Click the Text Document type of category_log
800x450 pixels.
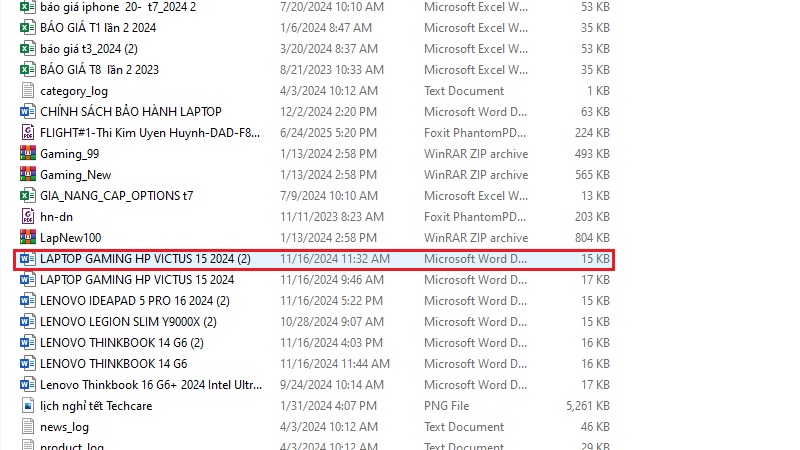(x=464, y=91)
